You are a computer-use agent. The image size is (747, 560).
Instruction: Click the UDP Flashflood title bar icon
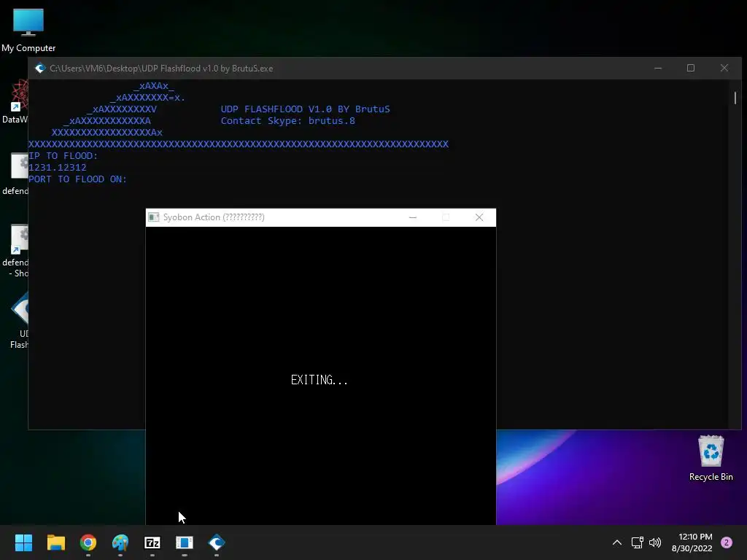tap(40, 68)
